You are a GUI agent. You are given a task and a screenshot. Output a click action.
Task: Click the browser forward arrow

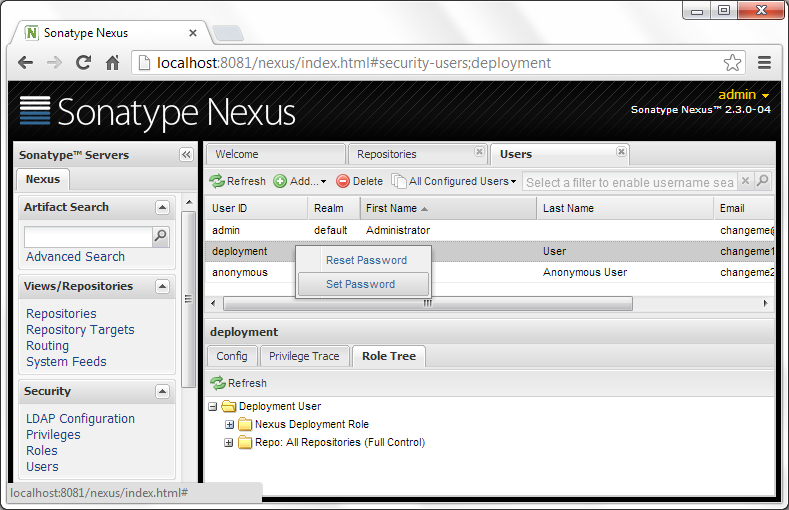click(x=54, y=63)
